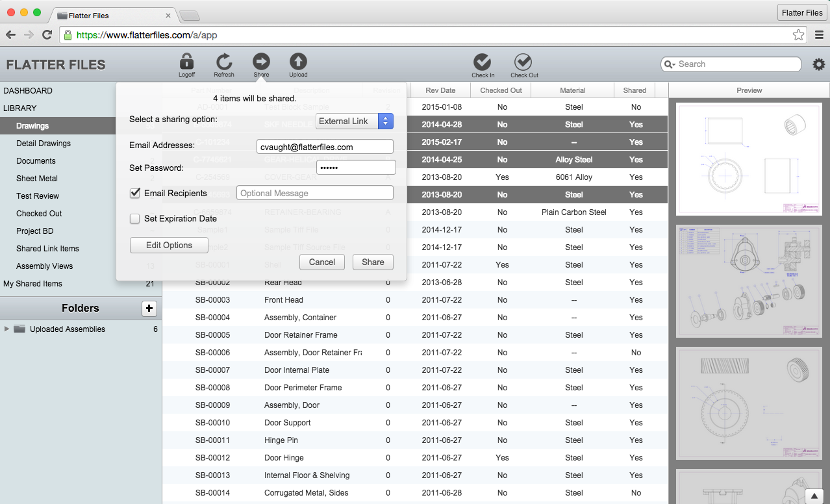Click the Flatter Files profile button
Screen dimensions: 830x504
pos(802,12)
